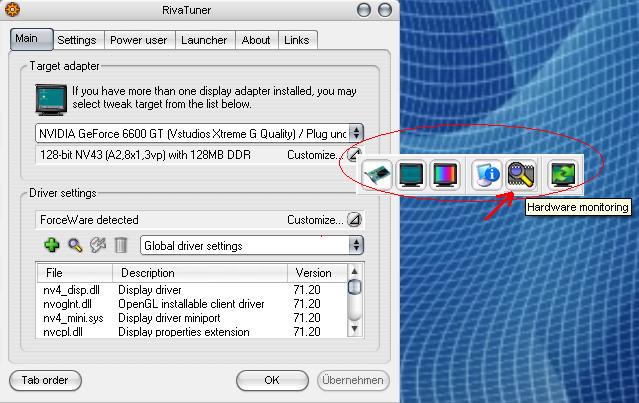Click the '128-bit NV43' adapter info text
The image size is (639, 403).
[x=145, y=155]
